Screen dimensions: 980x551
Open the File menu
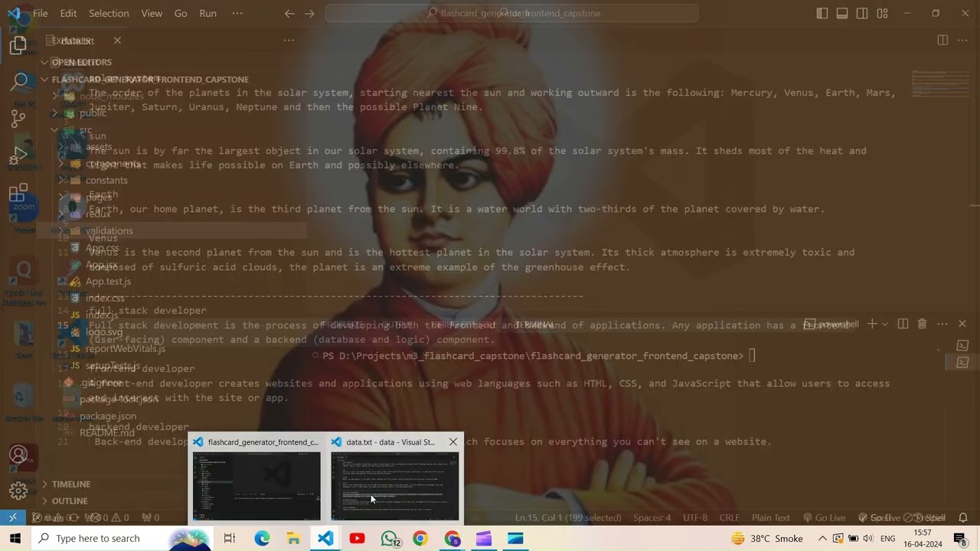point(40,13)
